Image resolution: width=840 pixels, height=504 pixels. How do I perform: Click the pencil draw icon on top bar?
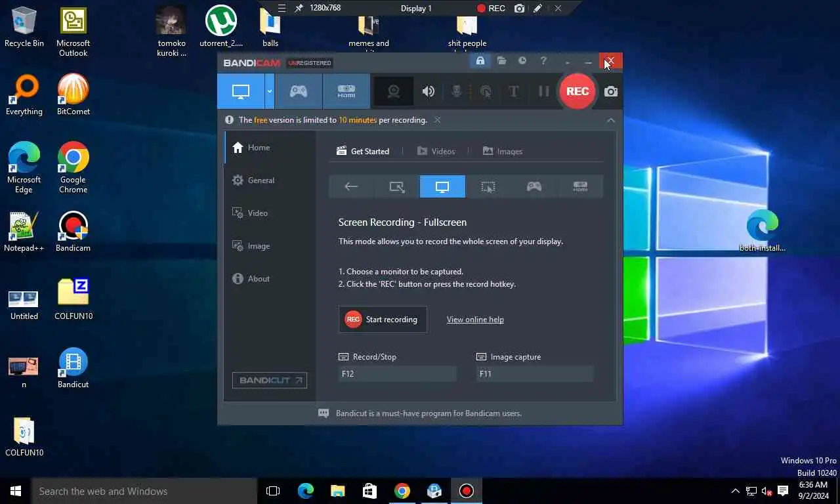point(538,9)
